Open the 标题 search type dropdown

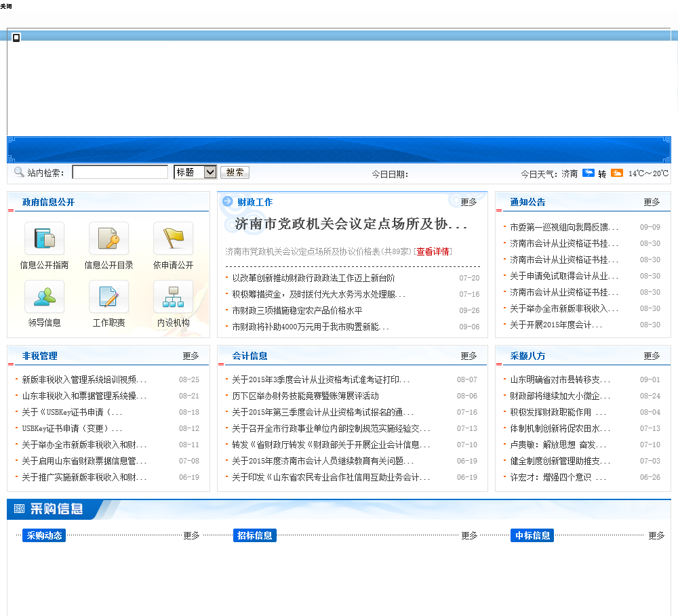(195, 172)
